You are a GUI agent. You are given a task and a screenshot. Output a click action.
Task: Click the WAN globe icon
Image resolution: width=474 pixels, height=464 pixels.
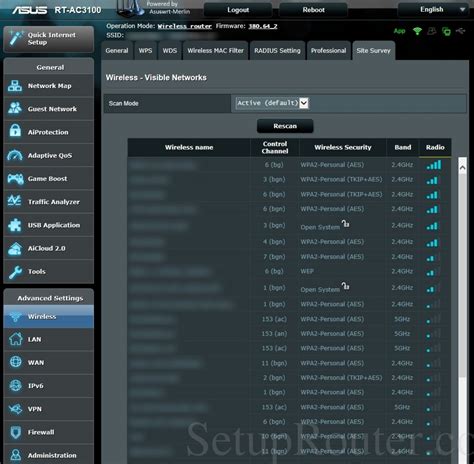16,362
